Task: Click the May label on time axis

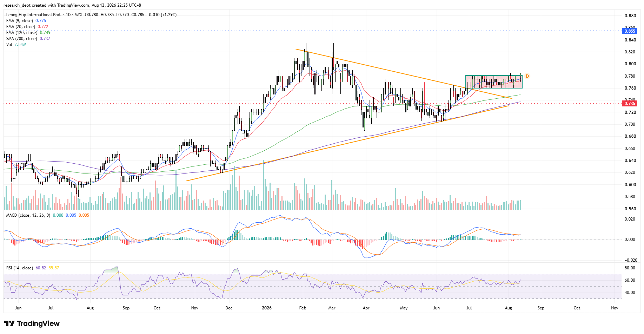Action: [x=404, y=308]
